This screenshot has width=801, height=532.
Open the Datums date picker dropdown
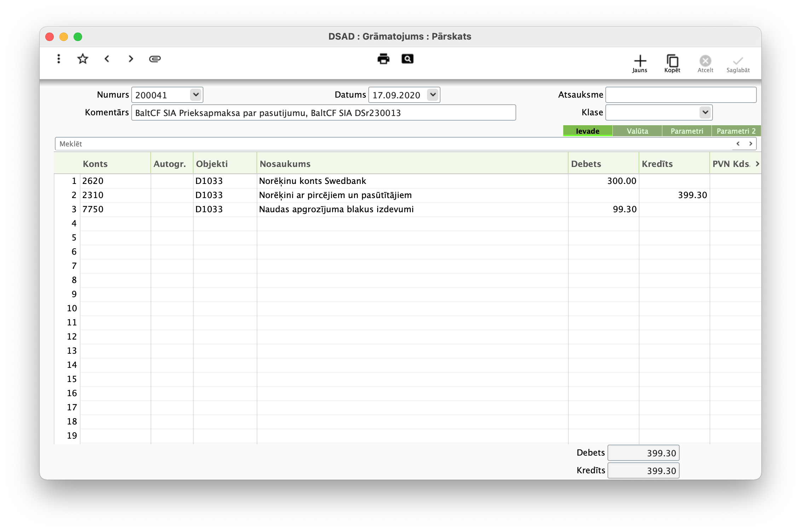pyautogui.click(x=433, y=94)
